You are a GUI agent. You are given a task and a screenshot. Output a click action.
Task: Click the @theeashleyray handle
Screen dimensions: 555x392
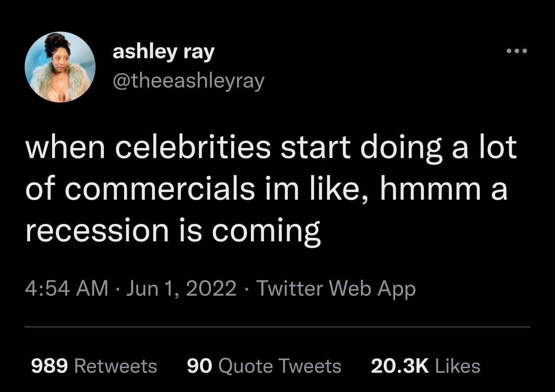pos(188,81)
